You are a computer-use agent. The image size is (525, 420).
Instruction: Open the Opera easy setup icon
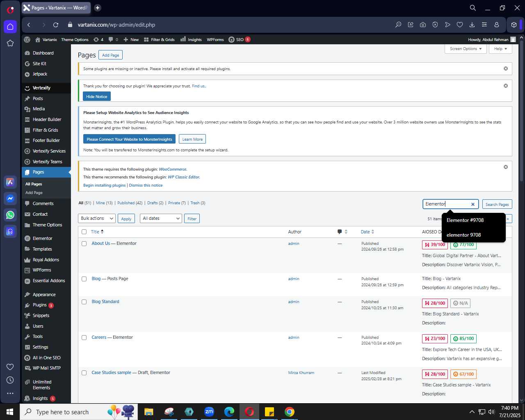click(484, 25)
